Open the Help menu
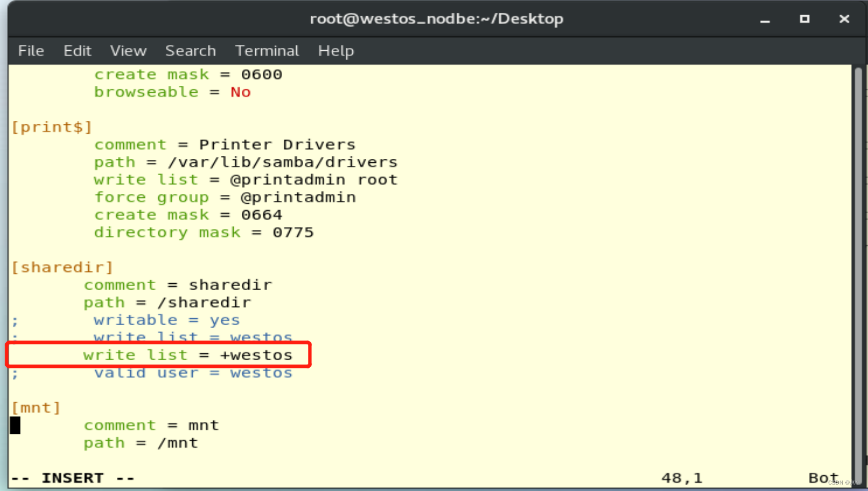 coord(336,51)
